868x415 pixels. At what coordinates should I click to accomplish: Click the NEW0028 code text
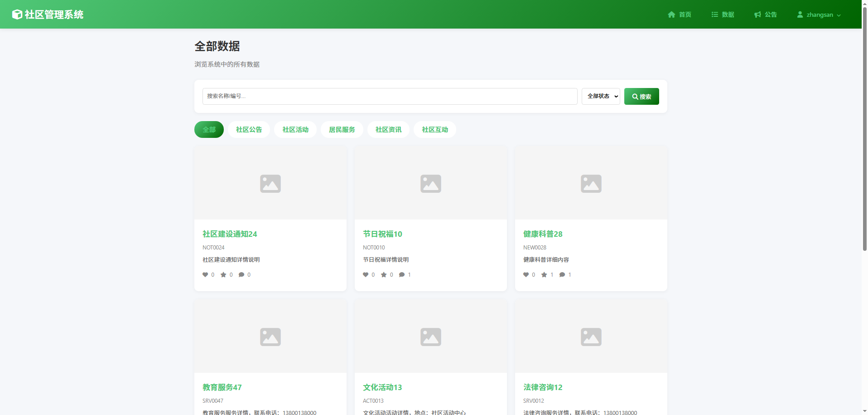pyautogui.click(x=535, y=248)
